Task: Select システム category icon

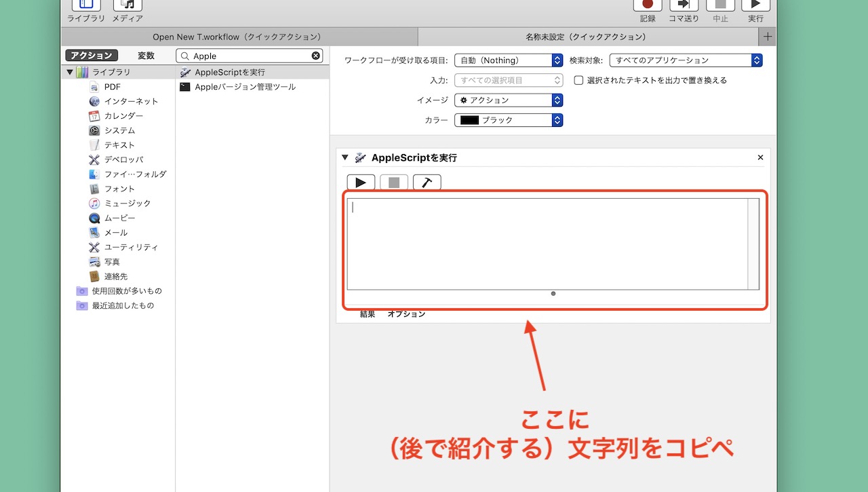Action: (94, 130)
